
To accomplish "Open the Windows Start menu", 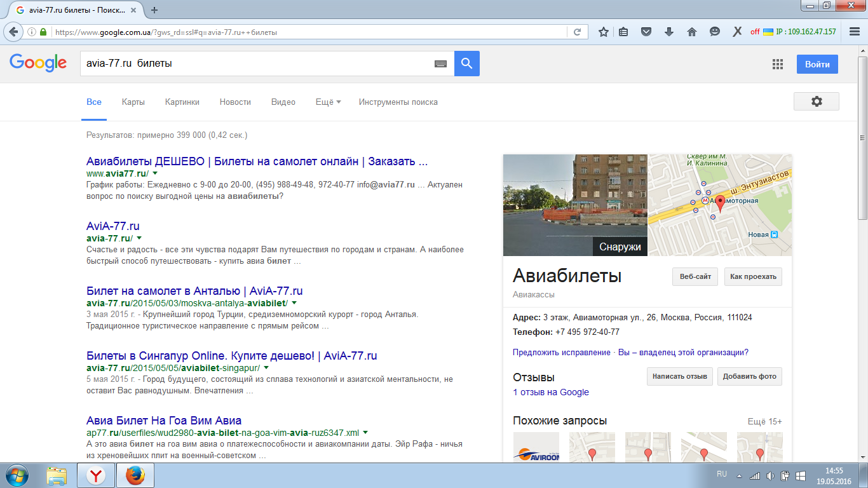I will (17, 475).
